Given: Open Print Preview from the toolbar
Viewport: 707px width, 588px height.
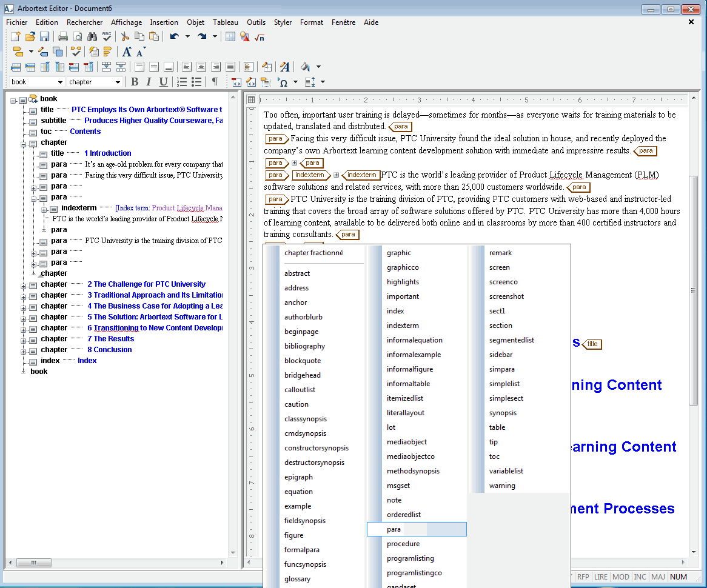Looking at the screenshot, I should point(78,37).
